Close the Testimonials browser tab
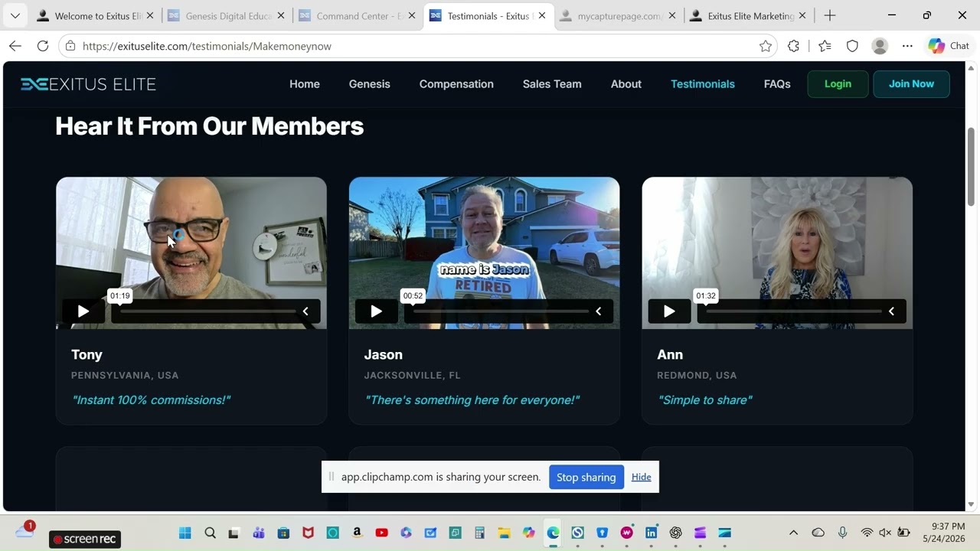980x551 pixels. 542,15
